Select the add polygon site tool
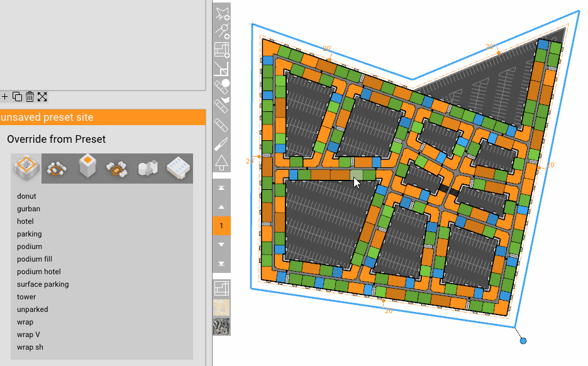588x366 pixels. (x=221, y=13)
